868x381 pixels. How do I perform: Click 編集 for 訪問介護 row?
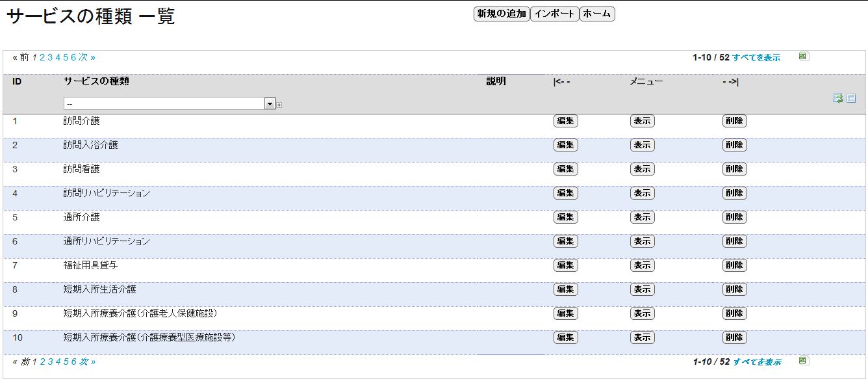566,121
